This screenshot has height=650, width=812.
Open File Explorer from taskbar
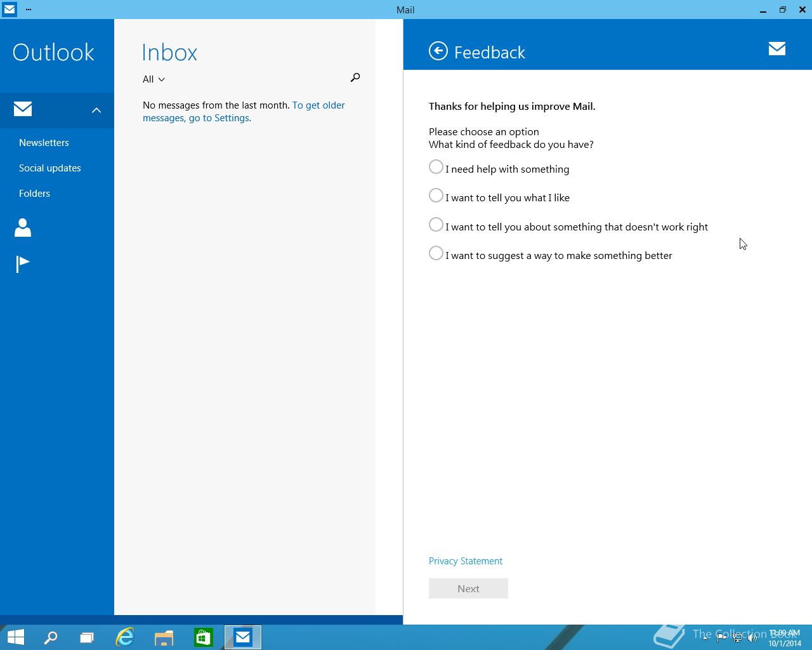pos(164,637)
